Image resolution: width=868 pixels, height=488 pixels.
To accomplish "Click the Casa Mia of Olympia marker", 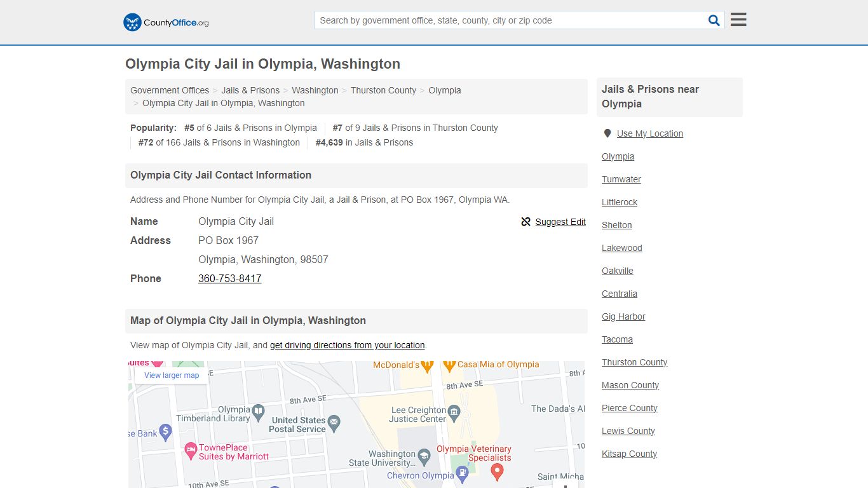I will 449,366.
